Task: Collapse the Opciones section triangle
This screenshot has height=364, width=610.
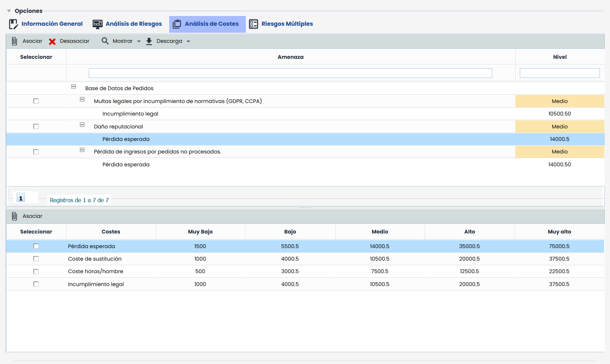Action: pos(9,11)
